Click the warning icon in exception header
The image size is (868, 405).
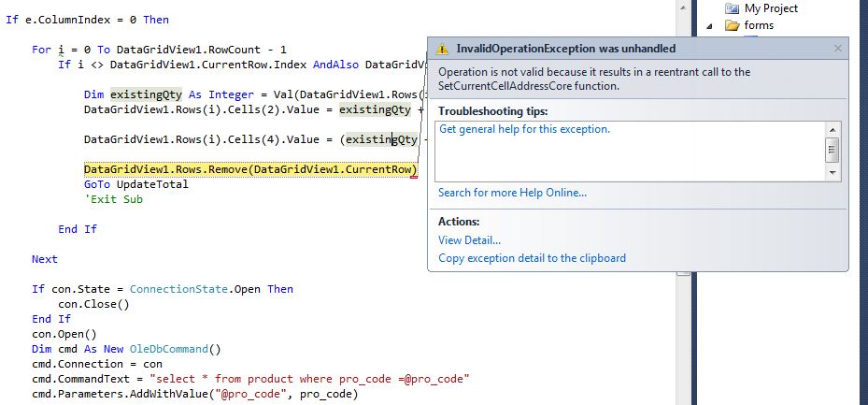point(442,49)
